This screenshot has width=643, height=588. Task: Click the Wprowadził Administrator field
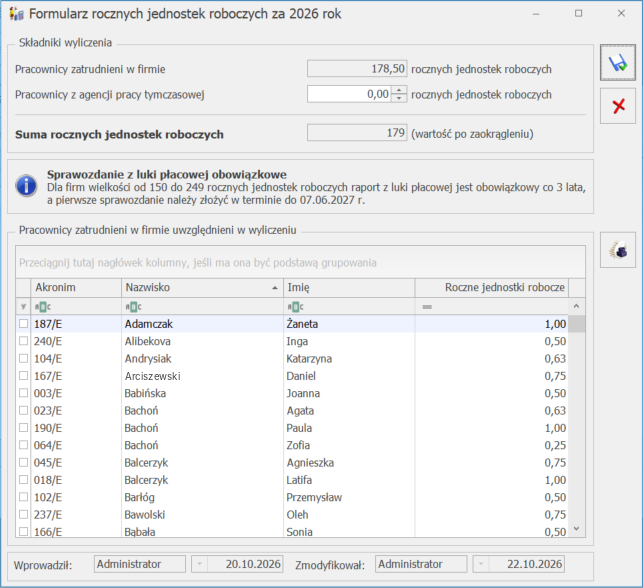pyautogui.click(x=140, y=564)
